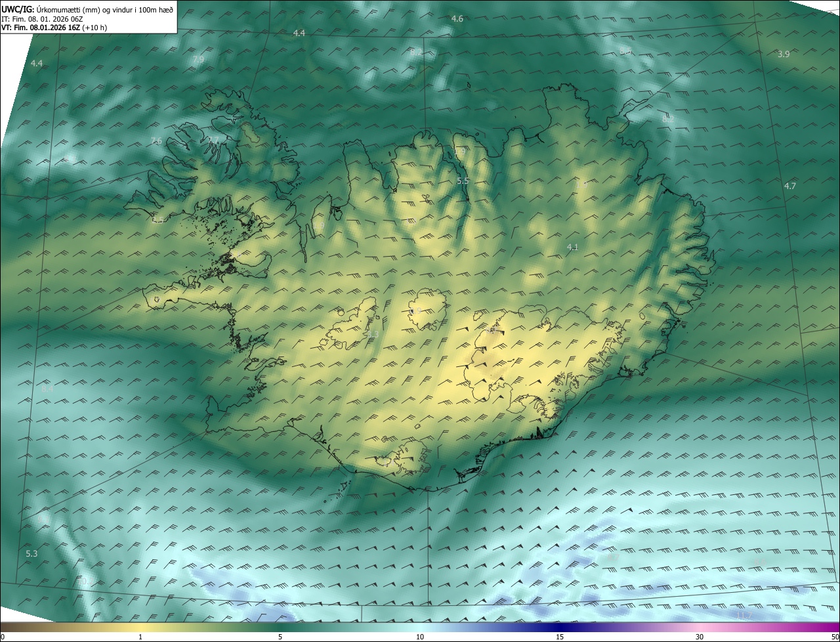Click the 8.5 value on the map
The image size is (840, 642).
pos(625,51)
